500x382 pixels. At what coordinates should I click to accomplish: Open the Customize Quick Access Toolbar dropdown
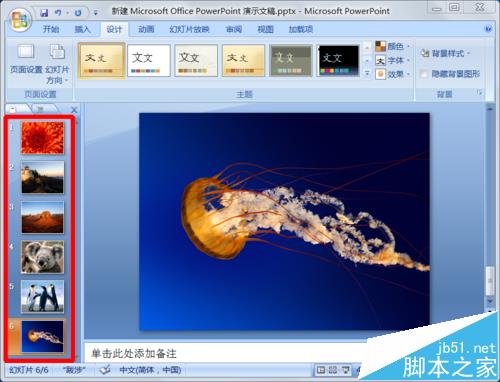[x=96, y=13]
